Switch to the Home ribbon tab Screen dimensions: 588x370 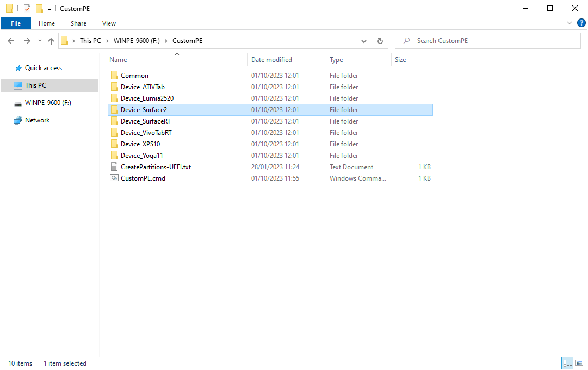click(46, 23)
